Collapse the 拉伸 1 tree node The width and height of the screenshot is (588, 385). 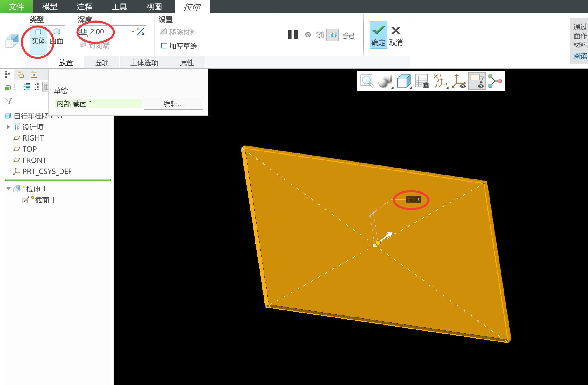click(8, 189)
